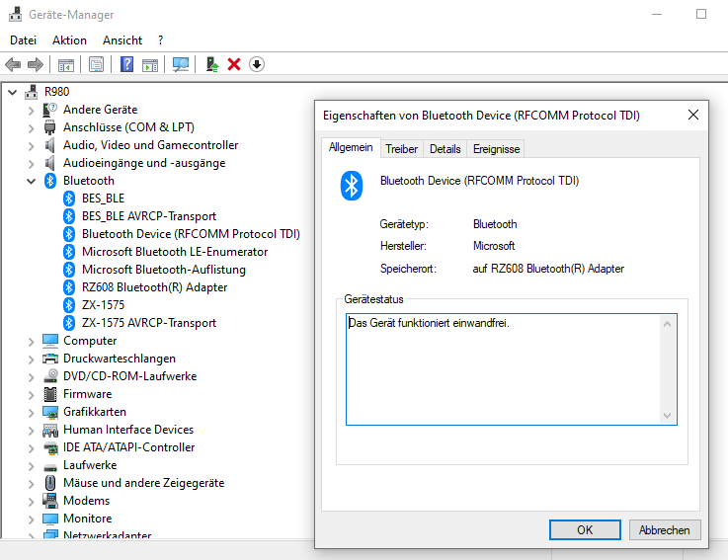Viewport: 728px width, 560px height.
Task: Confirm the dialog with OK
Action: coord(585,529)
